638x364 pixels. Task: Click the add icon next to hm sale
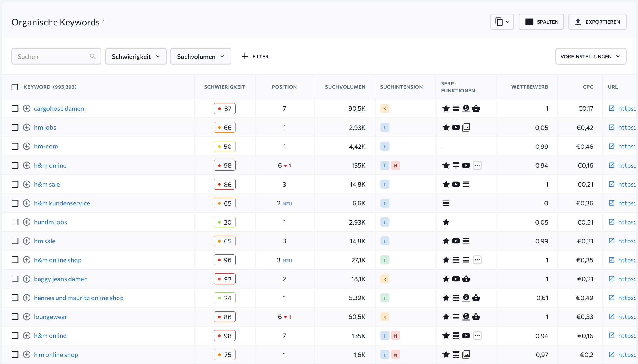(x=27, y=241)
